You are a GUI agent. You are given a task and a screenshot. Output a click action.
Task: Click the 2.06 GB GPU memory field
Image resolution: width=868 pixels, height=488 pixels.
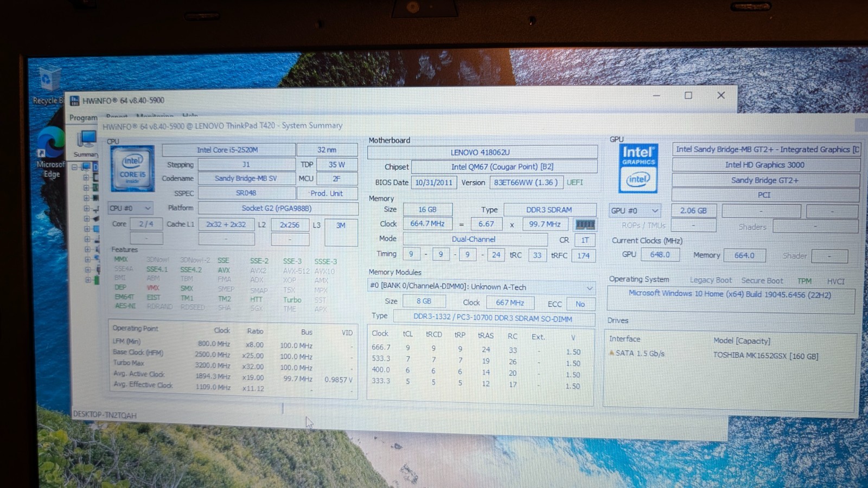pyautogui.click(x=693, y=210)
